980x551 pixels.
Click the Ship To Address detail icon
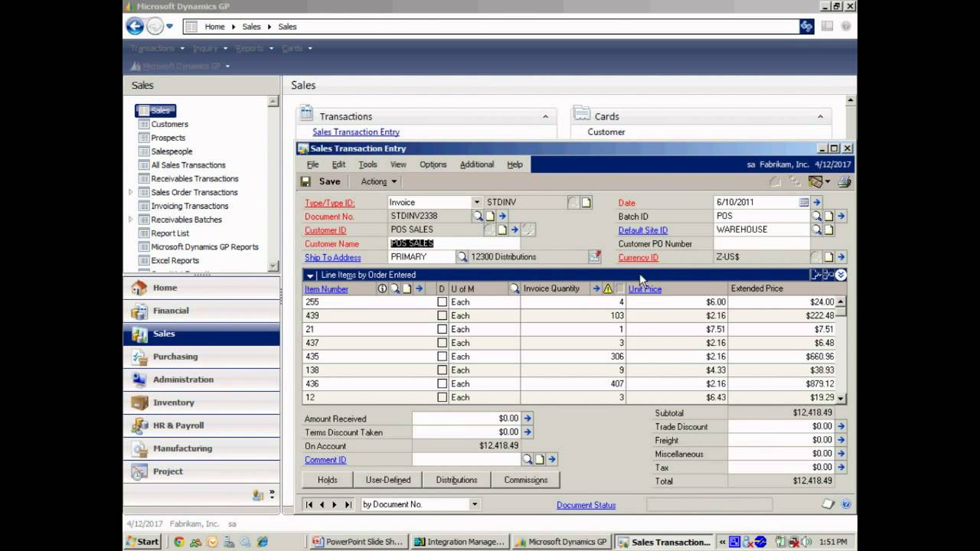(x=594, y=257)
